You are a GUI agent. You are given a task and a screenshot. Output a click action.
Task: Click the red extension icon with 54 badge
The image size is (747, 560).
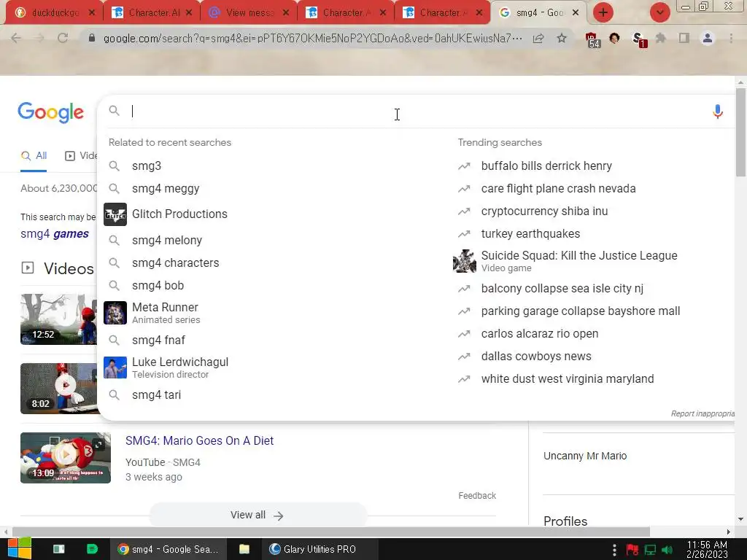coord(592,39)
